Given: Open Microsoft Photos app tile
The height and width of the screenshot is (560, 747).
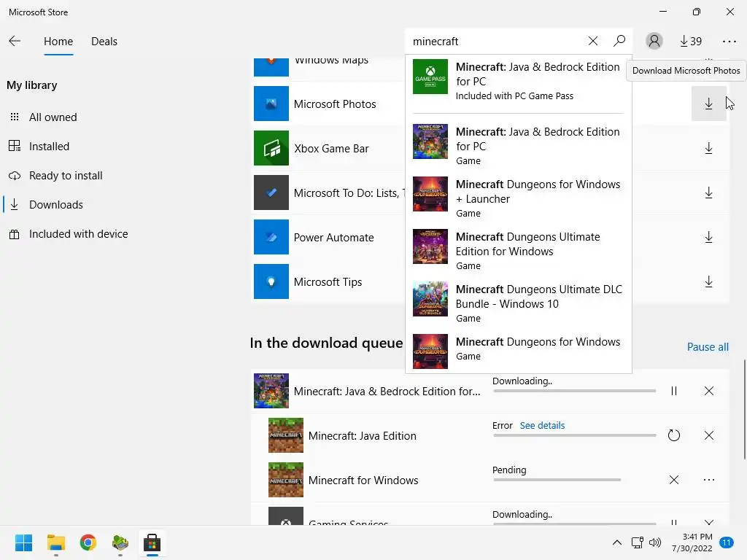Looking at the screenshot, I should point(271,104).
